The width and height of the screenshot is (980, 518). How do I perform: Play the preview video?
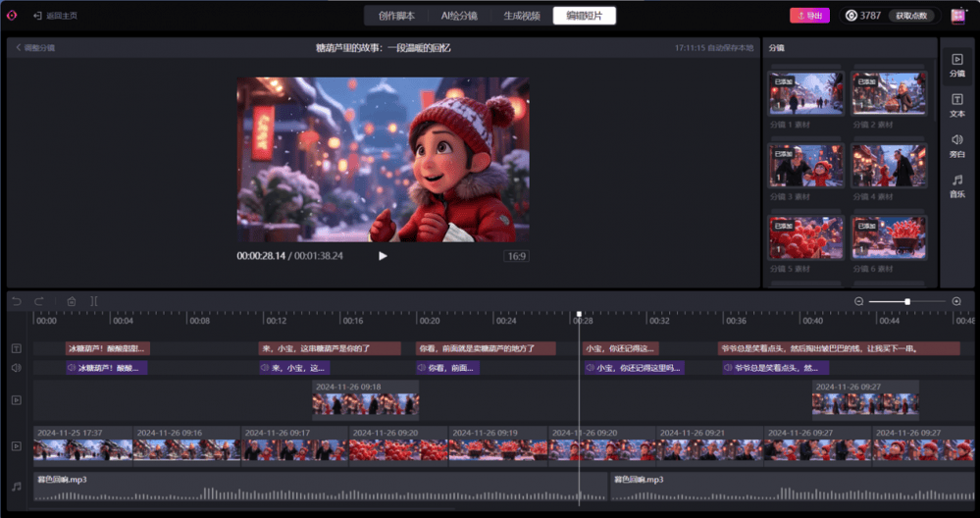click(x=383, y=255)
